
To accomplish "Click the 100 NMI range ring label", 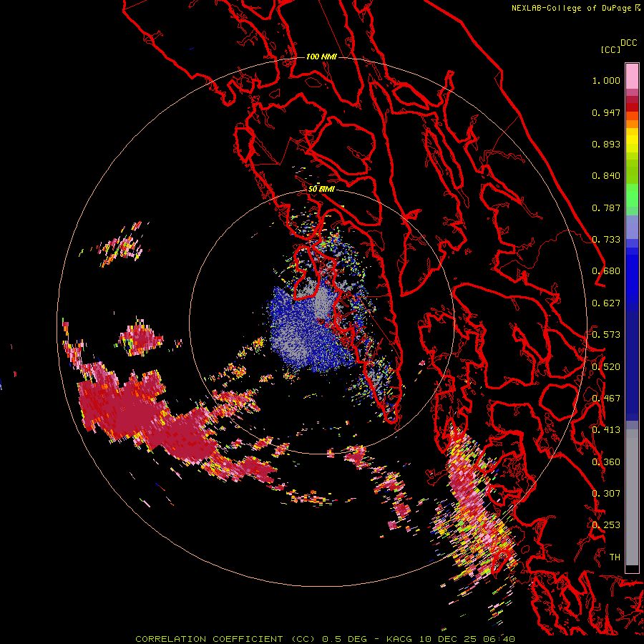I will (321, 57).
